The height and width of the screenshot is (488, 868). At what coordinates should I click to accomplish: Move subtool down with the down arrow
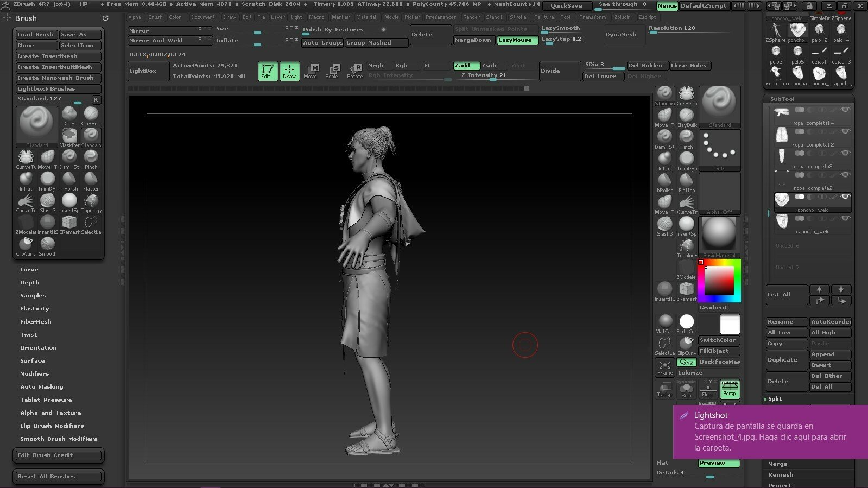coord(841,289)
